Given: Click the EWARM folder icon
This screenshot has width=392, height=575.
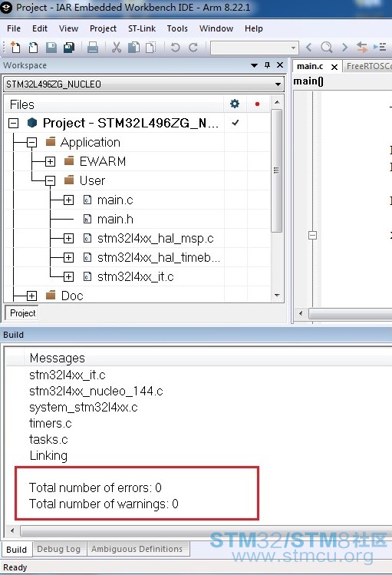Looking at the screenshot, I should 69,161.
